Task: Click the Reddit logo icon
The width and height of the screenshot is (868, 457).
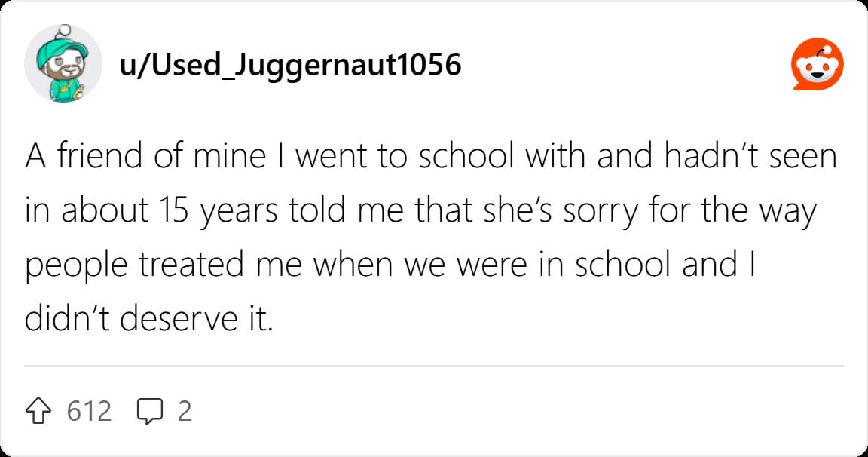Action: point(817,64)
